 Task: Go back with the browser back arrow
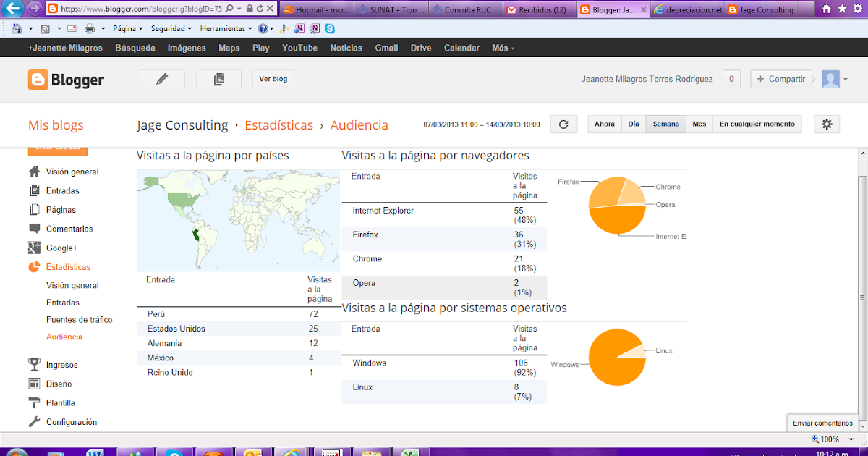pos(13,9)
